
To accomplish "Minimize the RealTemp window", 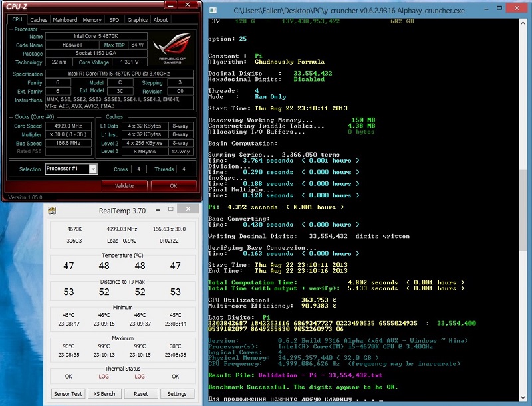I will pos(158,210).
